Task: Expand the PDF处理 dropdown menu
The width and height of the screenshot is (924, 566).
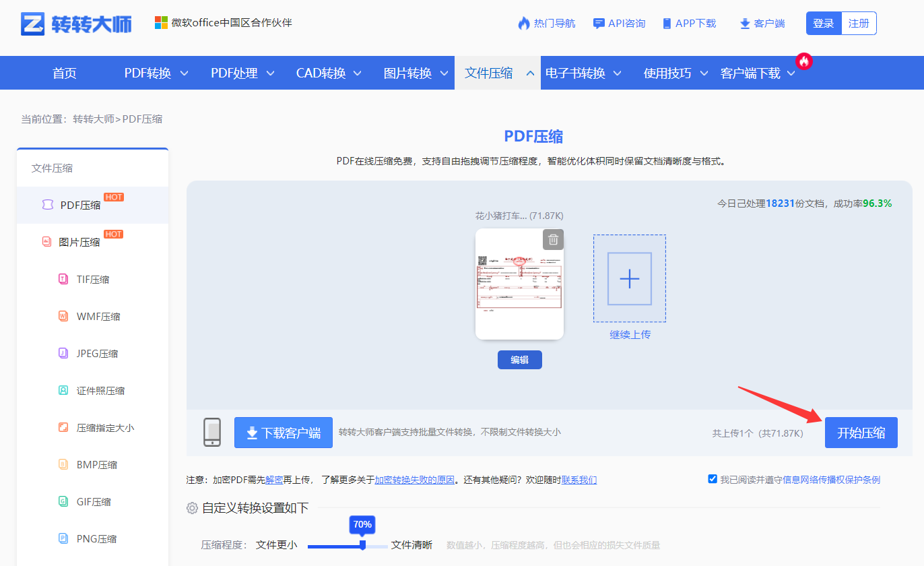Action: coord(270,73)
